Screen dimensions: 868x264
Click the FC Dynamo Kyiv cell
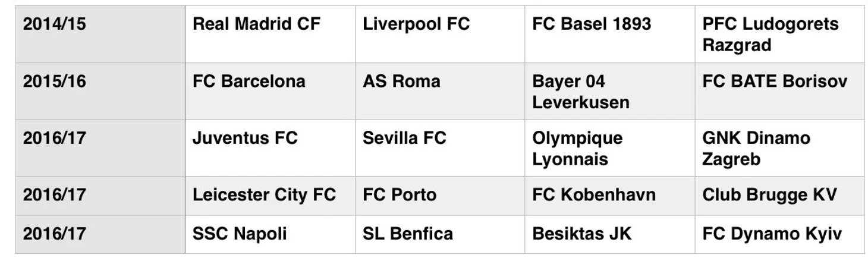click(779, 234)
